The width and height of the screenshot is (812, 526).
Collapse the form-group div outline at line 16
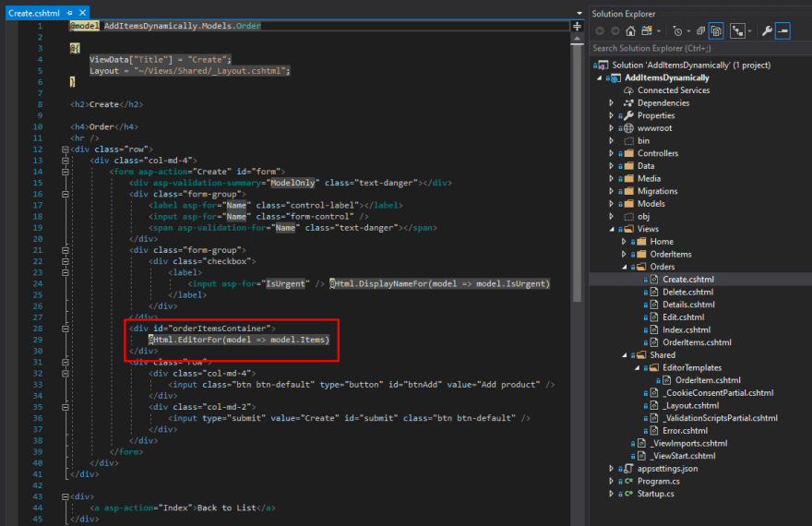tap(66, 194)
